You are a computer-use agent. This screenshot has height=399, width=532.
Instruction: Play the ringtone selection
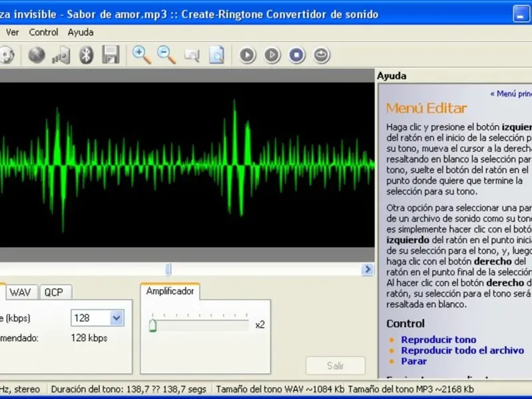tap(247, 55)
